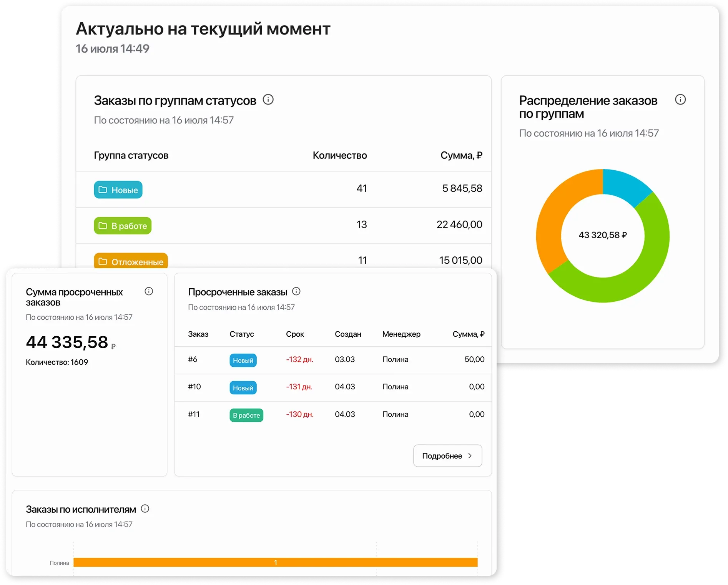This screenshot has width=728, height=585.
Task: Expand details via the Подробнее chevron
Action: pos(470,456)
